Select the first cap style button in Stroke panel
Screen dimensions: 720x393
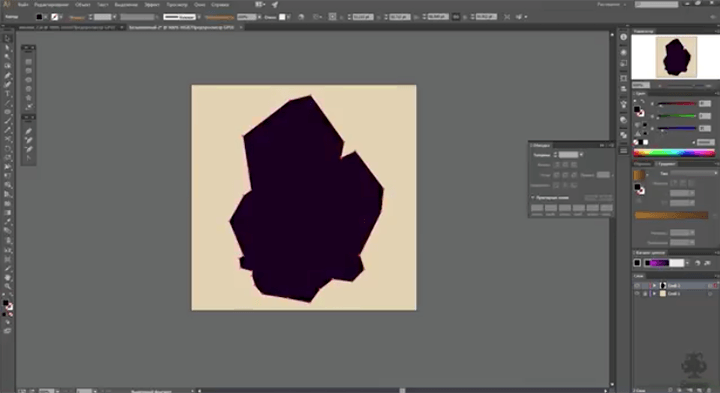[x=557, y=165]
